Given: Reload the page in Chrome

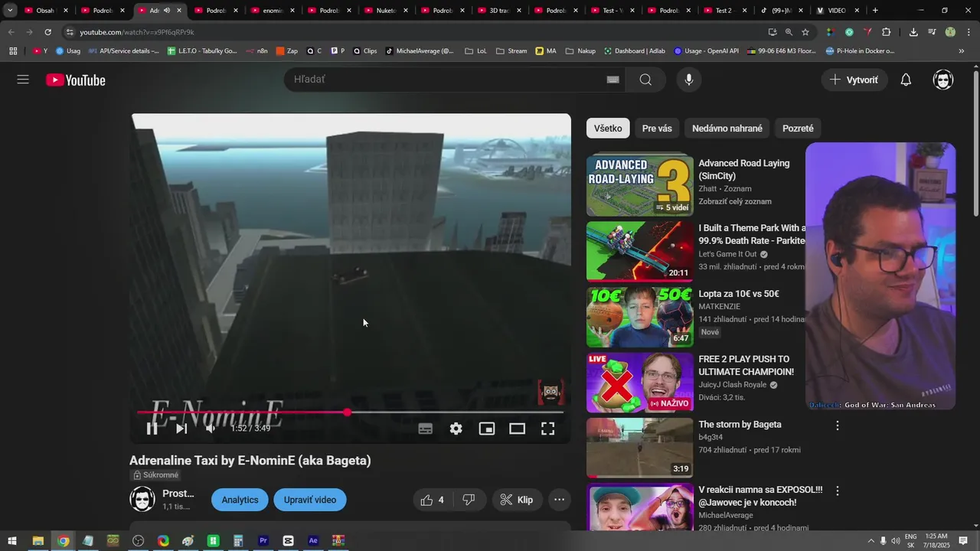Looking at the screenshot, I should tap(47, 32).
